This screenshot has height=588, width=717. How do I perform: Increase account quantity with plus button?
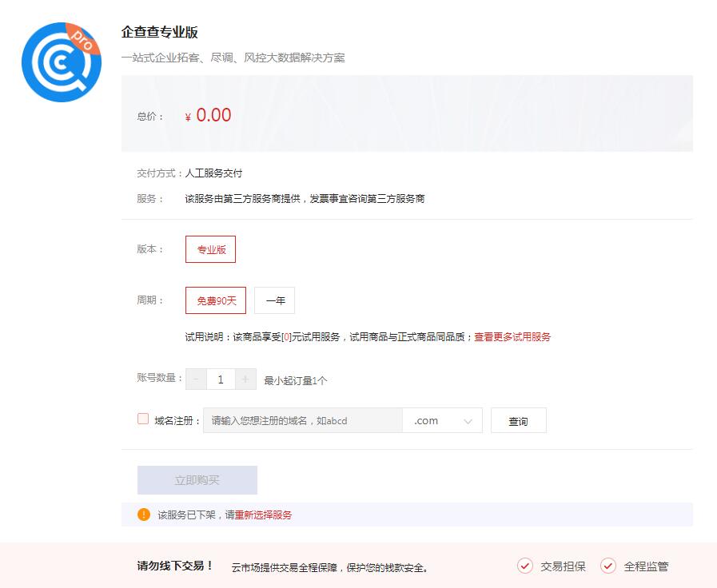pos(245,379)
